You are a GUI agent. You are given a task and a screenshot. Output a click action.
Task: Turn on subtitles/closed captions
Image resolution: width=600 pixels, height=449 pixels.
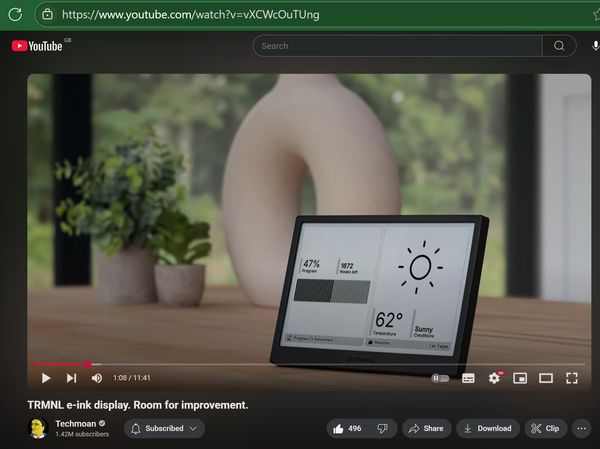point(468,378)
